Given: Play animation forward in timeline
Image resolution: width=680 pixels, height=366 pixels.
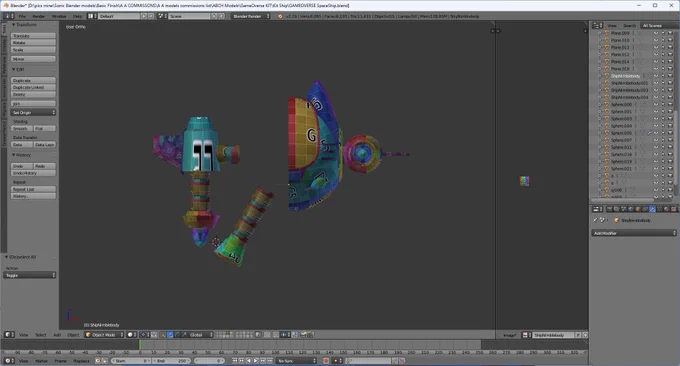Looking at the screenshot, I should tap(256, 361).
